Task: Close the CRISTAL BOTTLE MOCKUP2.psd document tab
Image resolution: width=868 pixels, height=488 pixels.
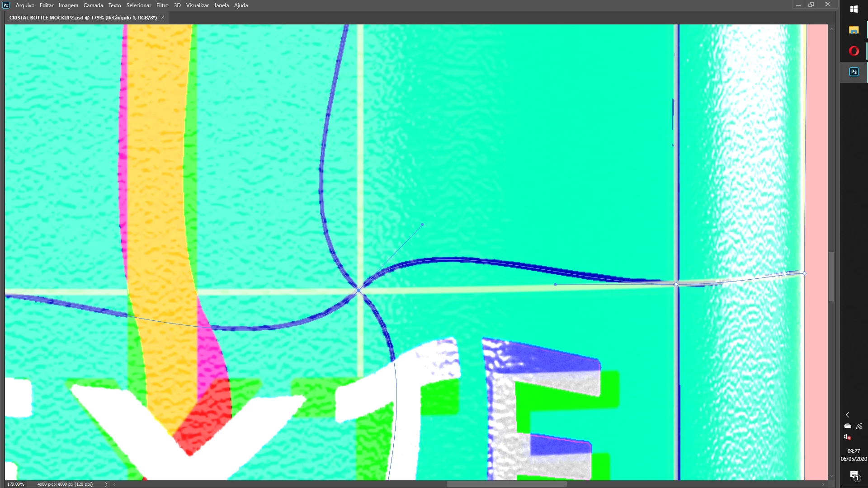Action: (162, 18)
